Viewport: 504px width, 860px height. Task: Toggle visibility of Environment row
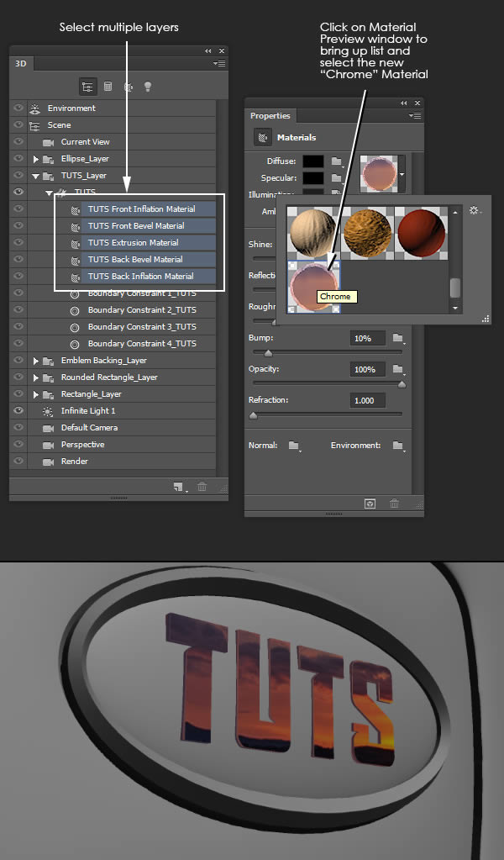pos(18,108)
